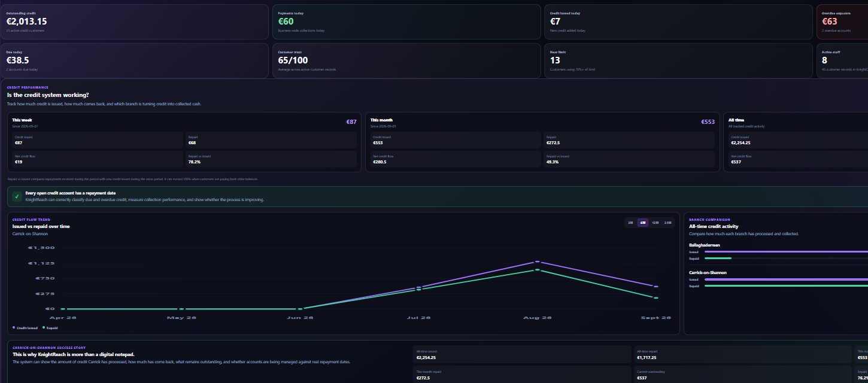Click the green Aug 26 repaid point
This screenshot has width=868, height=383.
(x=538, y=270)
